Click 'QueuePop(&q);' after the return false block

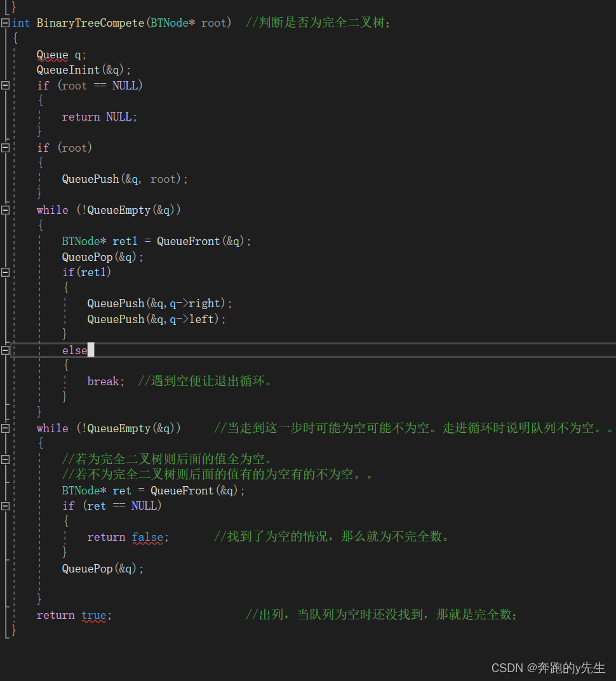point(103,569)
